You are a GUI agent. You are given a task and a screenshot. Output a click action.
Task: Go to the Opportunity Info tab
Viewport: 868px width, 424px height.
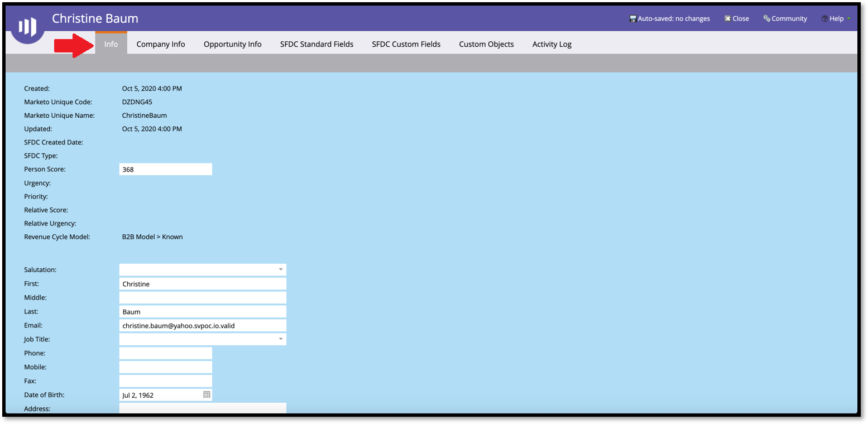(232, 44)
